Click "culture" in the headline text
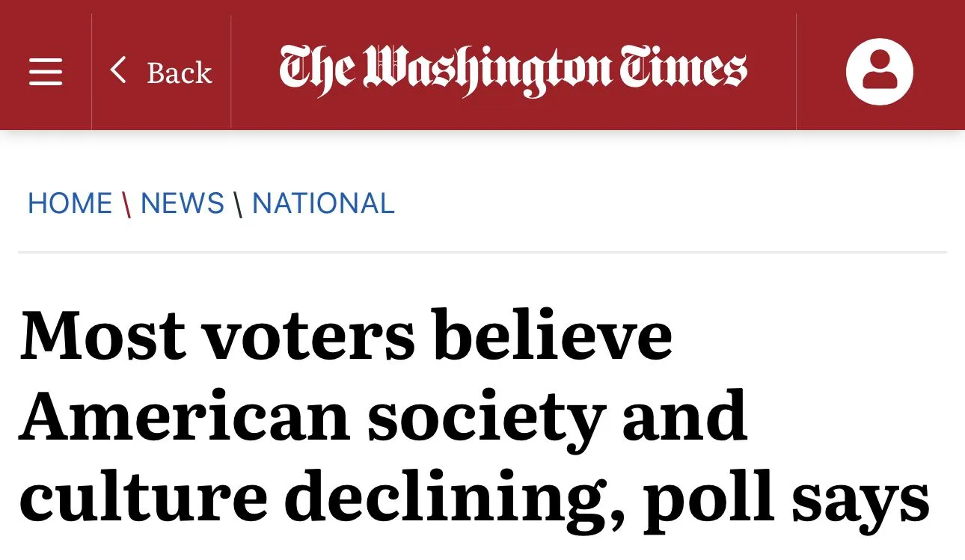Image resolution: width=965 pixels, height=560 pixels. click(143, 496)
